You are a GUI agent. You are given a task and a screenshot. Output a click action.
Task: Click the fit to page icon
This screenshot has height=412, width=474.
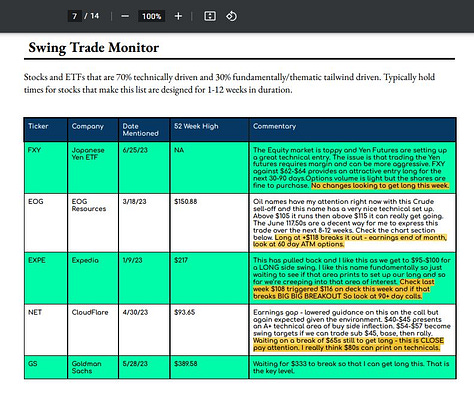[210, 16]
